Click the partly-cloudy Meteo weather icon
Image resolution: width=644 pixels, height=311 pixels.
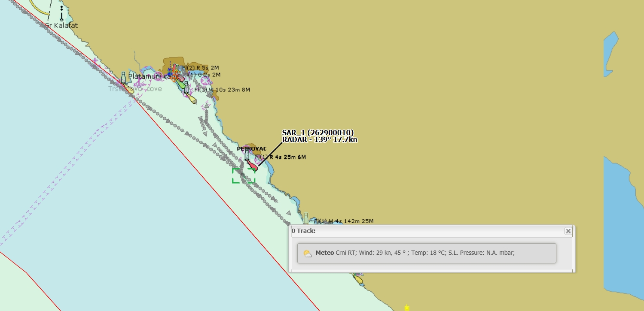pos(308,253)
